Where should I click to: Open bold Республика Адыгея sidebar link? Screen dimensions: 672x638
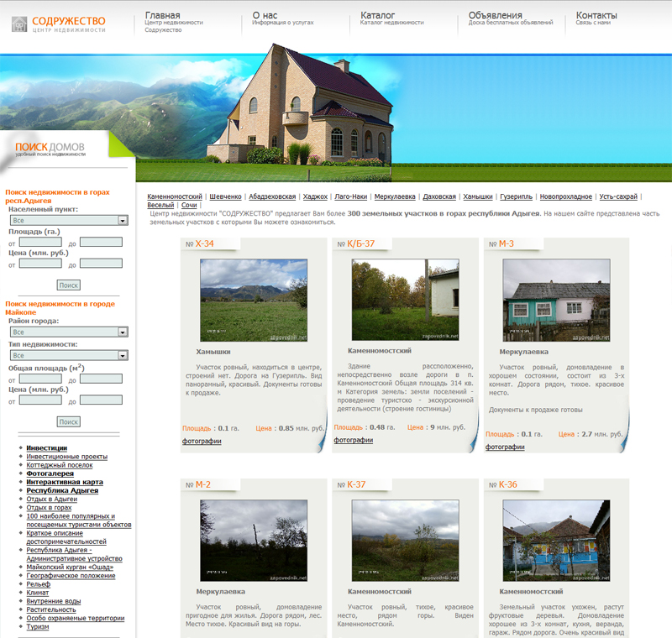[x=62, y=491]
